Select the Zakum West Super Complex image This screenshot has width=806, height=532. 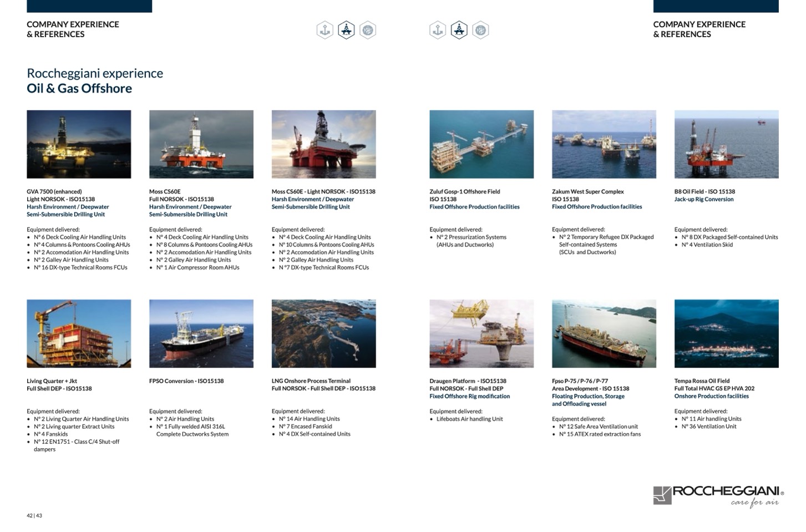coord(604,144)
